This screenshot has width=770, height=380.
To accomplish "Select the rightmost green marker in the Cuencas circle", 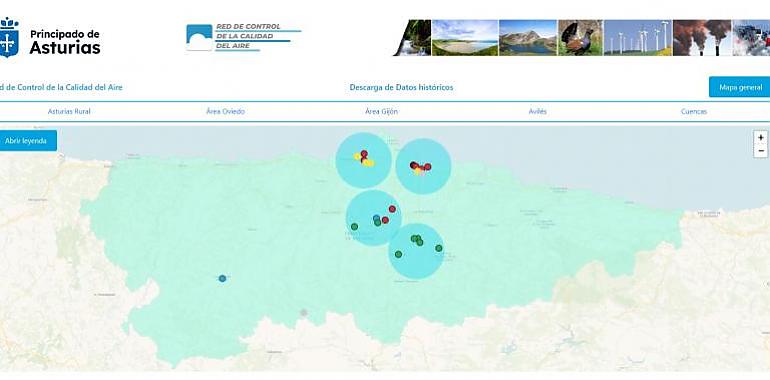I will (x=439, y=248).
